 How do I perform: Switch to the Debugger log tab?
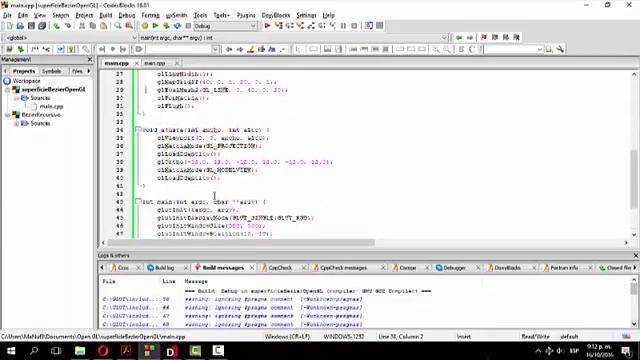pyautogui.click(x=454, y=268)
